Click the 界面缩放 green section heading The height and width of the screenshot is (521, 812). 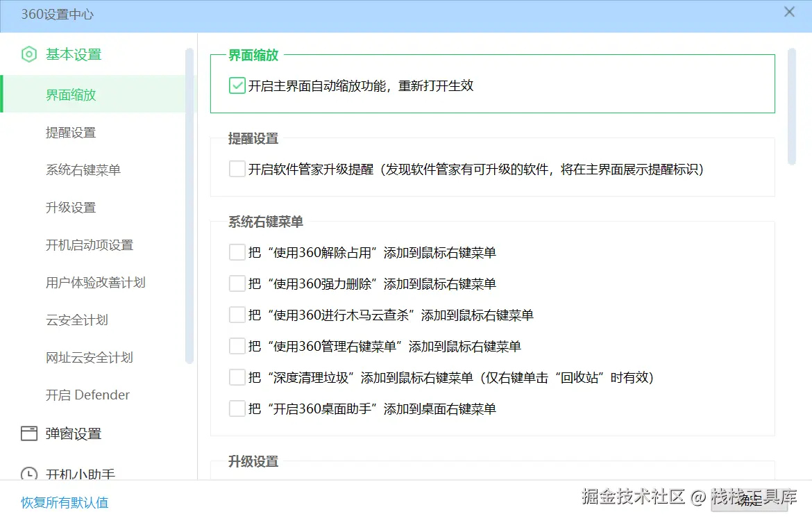click(x=253, y=55)
